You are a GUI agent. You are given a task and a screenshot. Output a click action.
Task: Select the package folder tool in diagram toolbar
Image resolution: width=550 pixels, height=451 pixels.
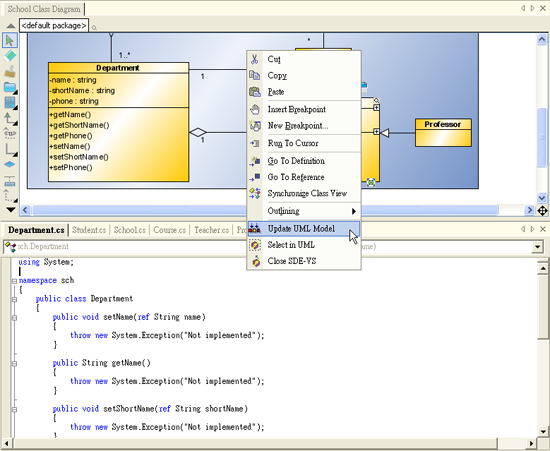10,87
